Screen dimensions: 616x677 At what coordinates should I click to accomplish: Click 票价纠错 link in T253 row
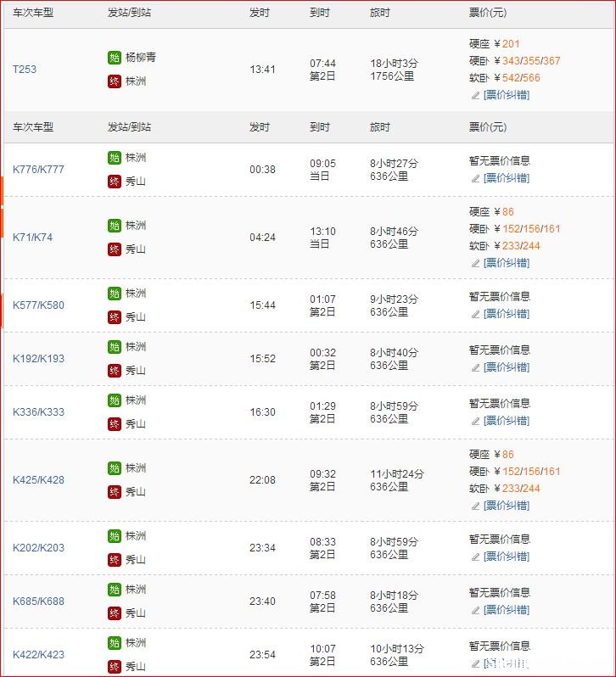pos(507,95)
